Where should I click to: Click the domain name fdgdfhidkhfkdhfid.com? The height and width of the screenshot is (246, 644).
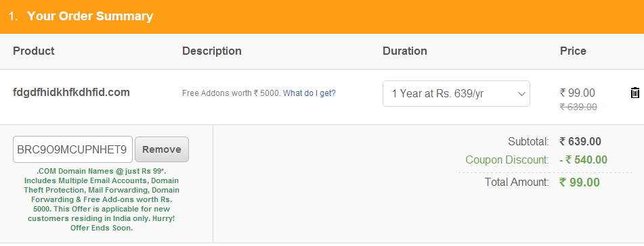(72, 92)
